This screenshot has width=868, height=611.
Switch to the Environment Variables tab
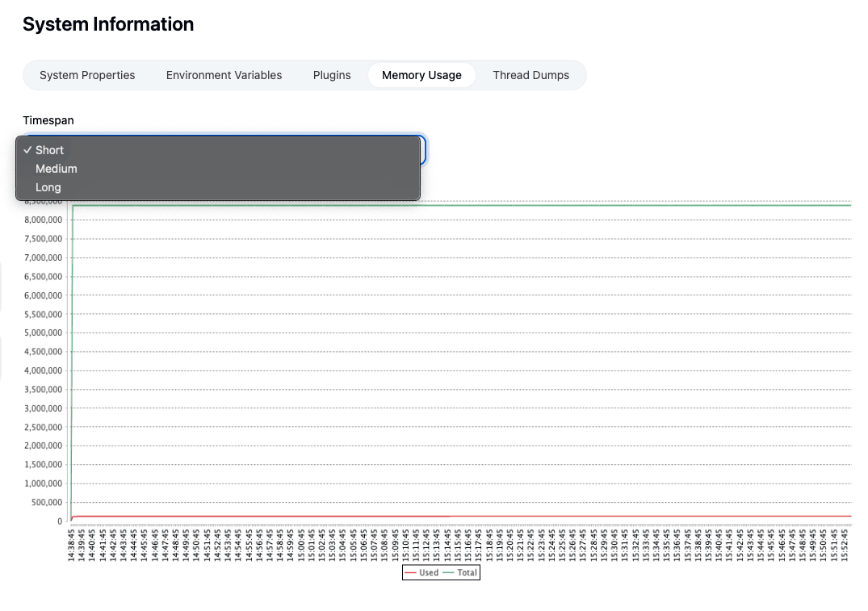tap(224, 75)
